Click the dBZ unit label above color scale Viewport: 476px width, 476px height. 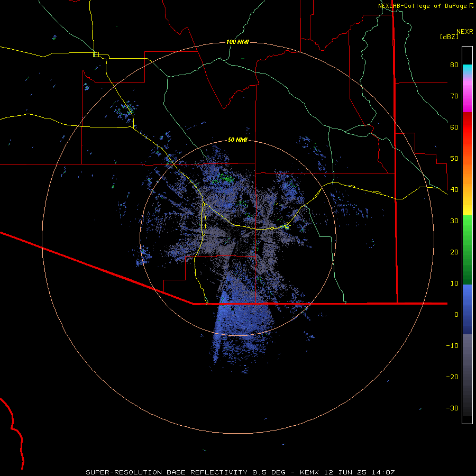click(x=449, y=36)
